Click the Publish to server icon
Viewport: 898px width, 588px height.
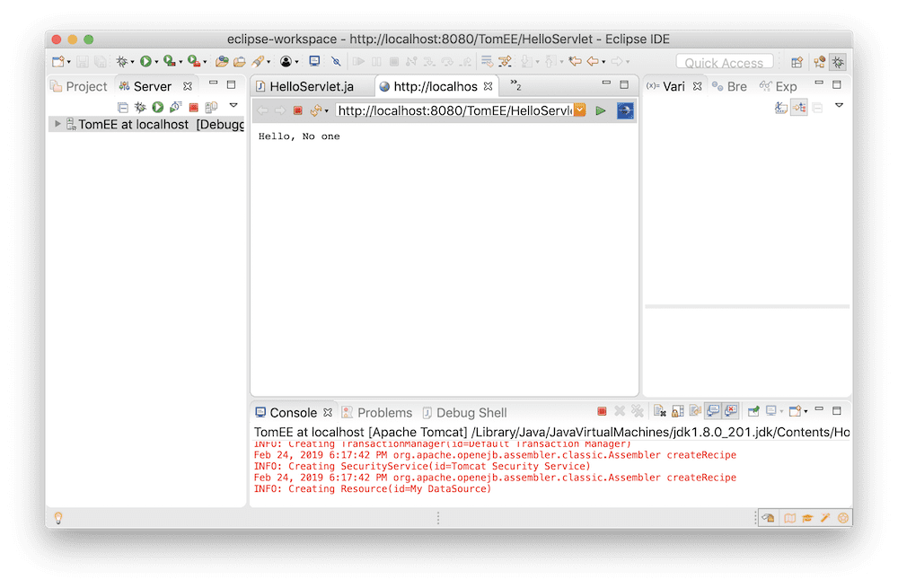[211, 107]
